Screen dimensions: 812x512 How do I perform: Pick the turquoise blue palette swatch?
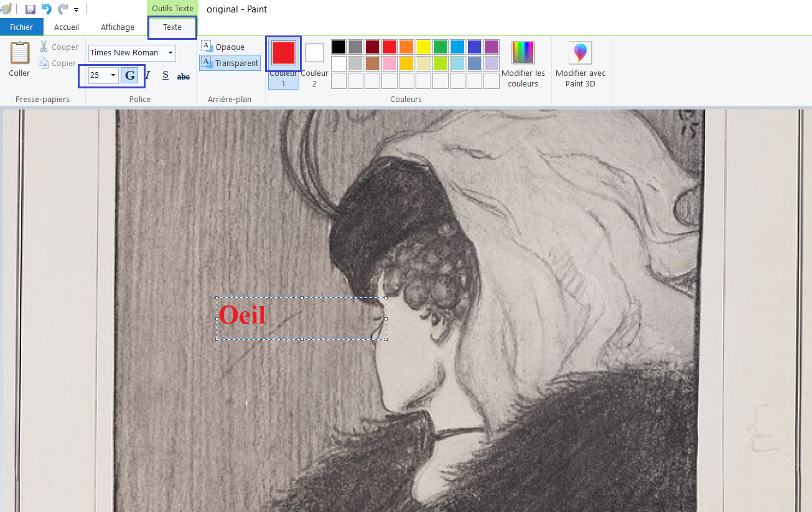[x=457, y=47]
